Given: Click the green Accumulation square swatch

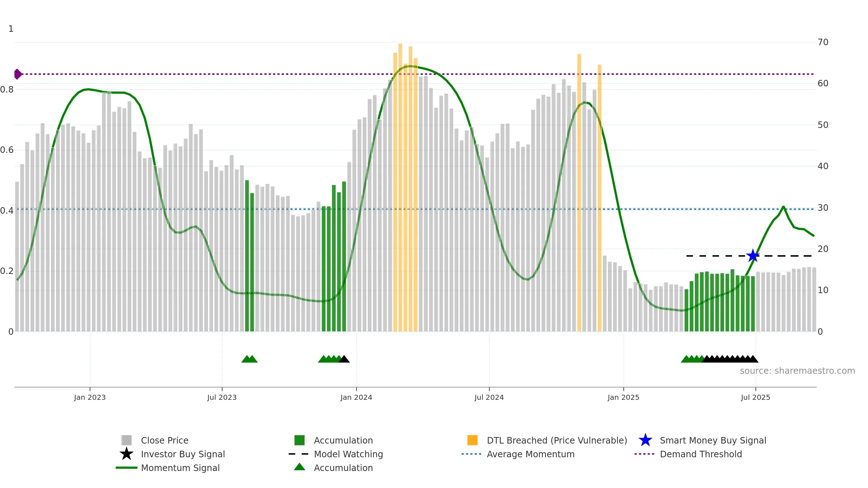Looking at the screenshot, I should pyautogui.click(x=299, y=440).
